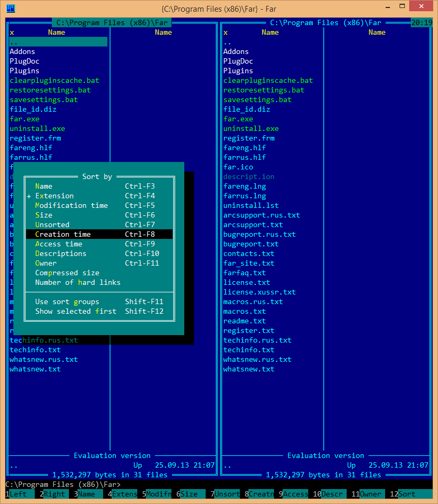Select contacts.txt in right panel
The height and width of the screenshot is (504, 438).
[249, 254]
